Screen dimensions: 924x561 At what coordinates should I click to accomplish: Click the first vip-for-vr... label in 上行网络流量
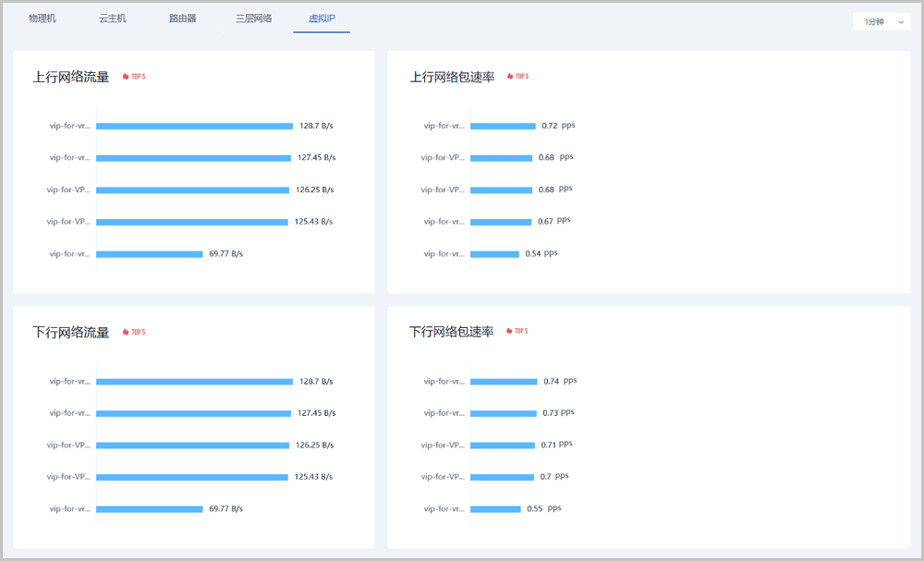[x=70, y=126]
